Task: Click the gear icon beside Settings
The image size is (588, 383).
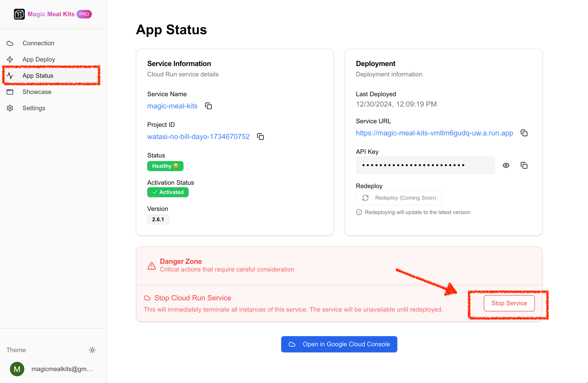Action: point(10,108)
